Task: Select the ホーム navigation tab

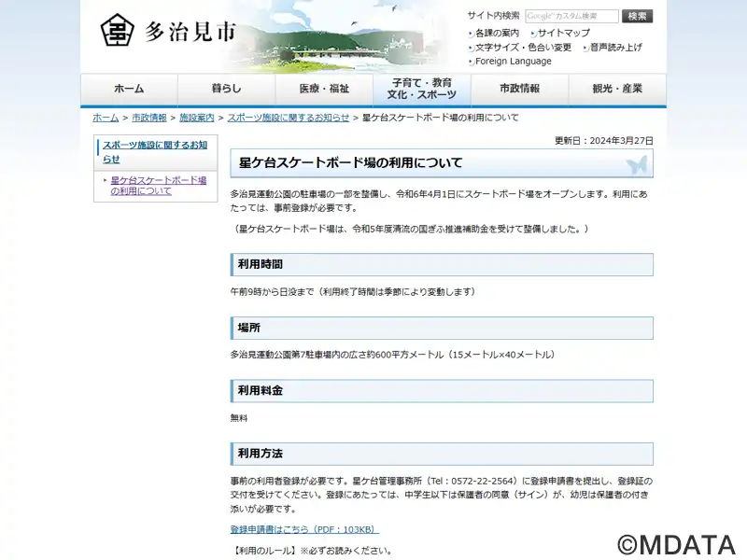Action: point(129,89)
